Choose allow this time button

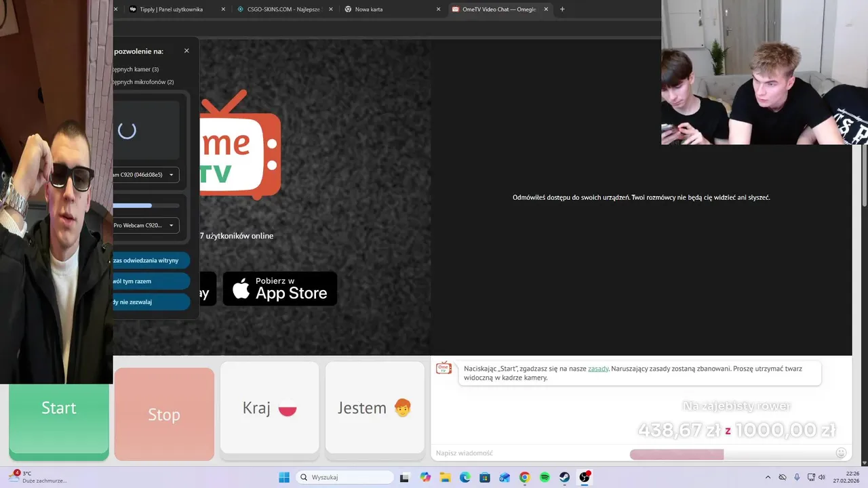151,281
